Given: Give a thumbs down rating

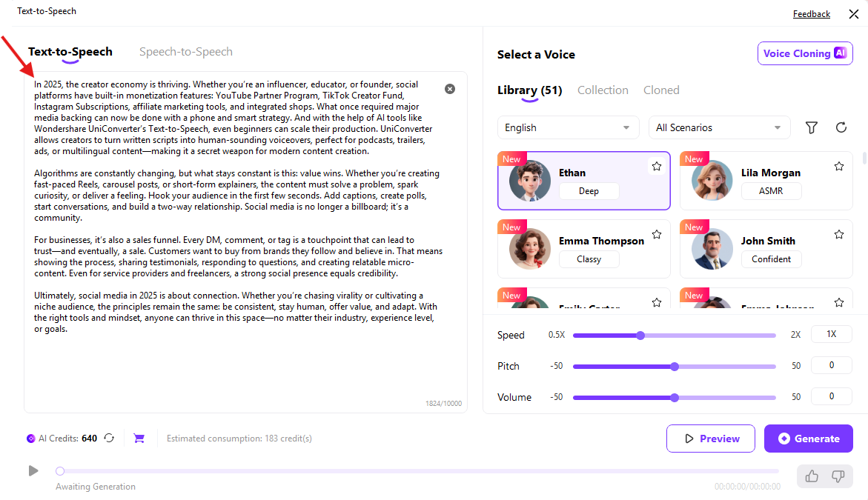Looking at the screenshot, I should point(838,476).
